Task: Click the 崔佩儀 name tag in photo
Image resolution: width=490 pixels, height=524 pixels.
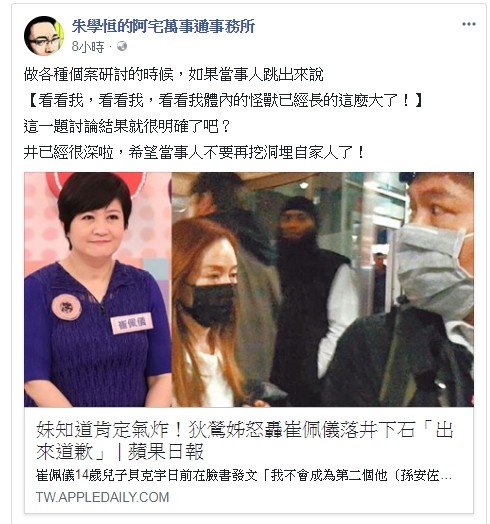Action: [131, 323]
